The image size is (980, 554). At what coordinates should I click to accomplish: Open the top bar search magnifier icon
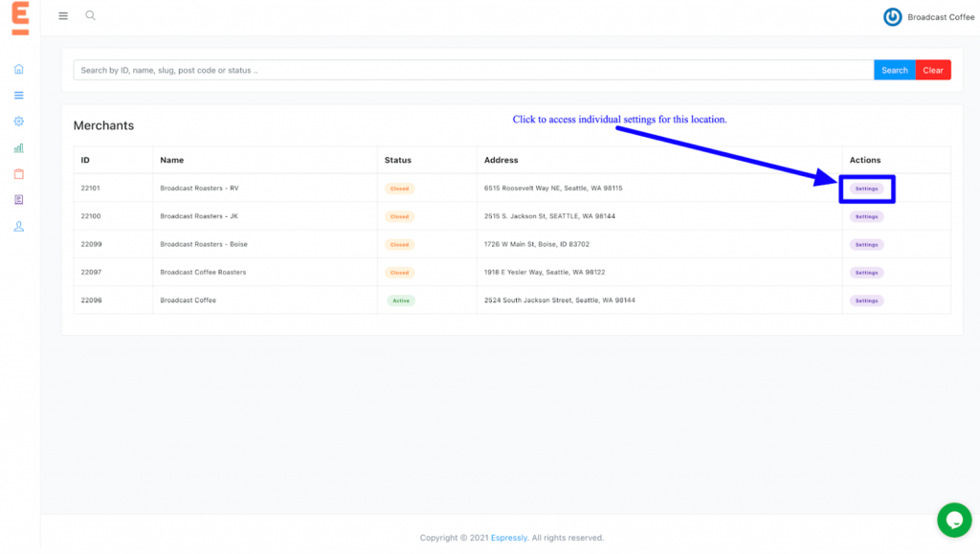click(91, 15)
